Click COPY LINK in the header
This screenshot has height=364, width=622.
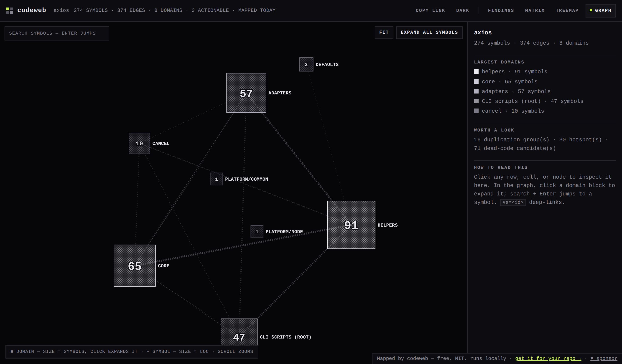tap(430, 10)
